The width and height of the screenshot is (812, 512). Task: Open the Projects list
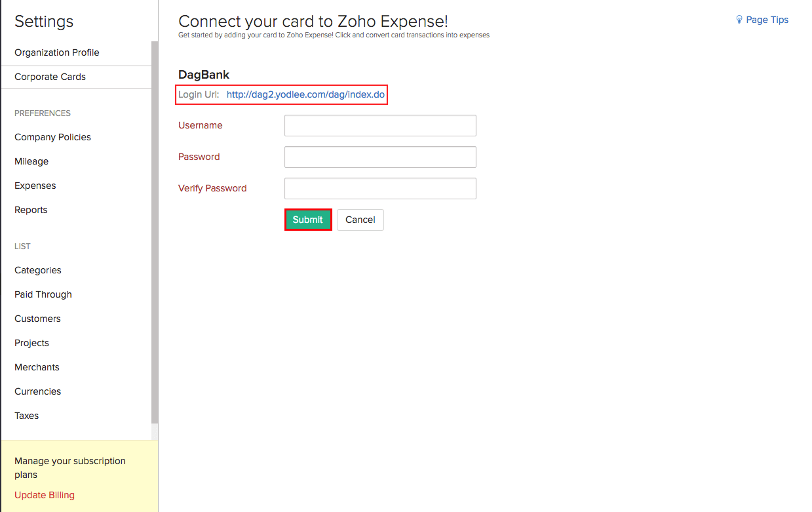pyautogui.click(x=31, y=343)
